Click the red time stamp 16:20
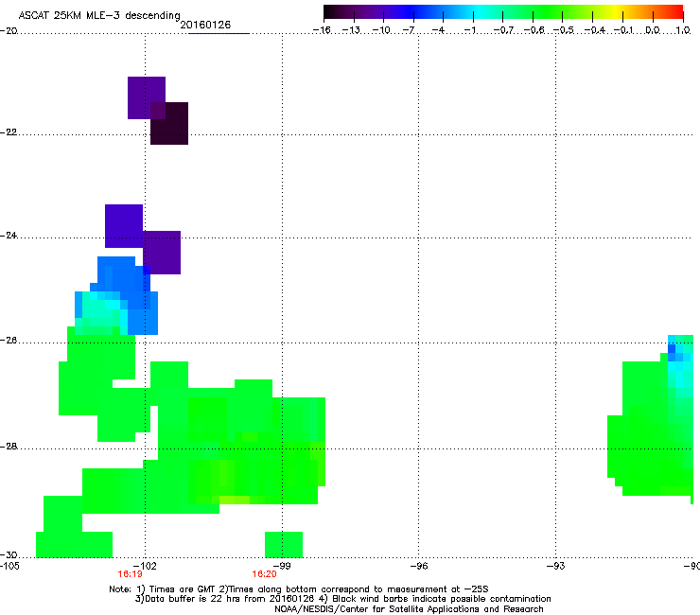 pos(264,574)
